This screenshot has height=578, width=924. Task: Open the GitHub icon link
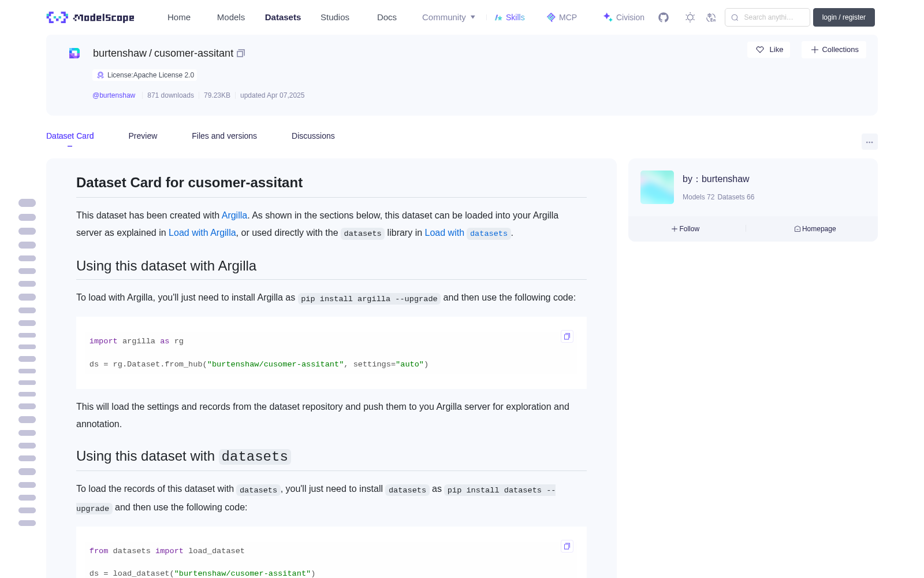point(664,17)
